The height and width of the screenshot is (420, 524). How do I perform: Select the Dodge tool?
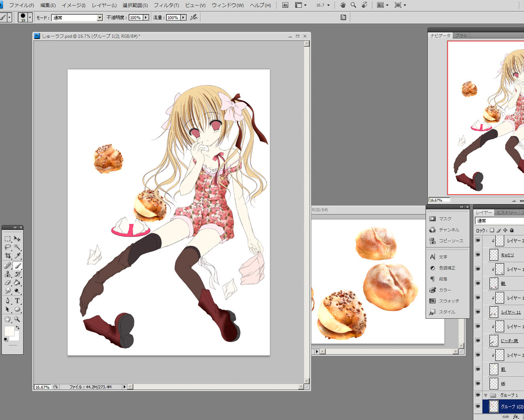point(17,291)
